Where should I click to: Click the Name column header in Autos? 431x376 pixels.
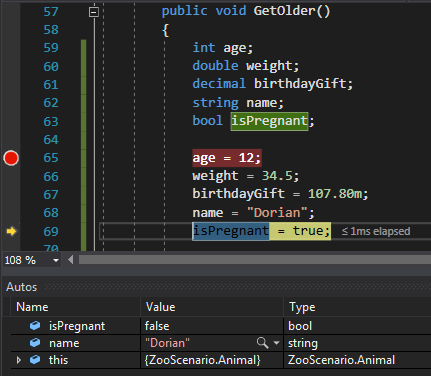pyautogui.click(x=32, y=307)
